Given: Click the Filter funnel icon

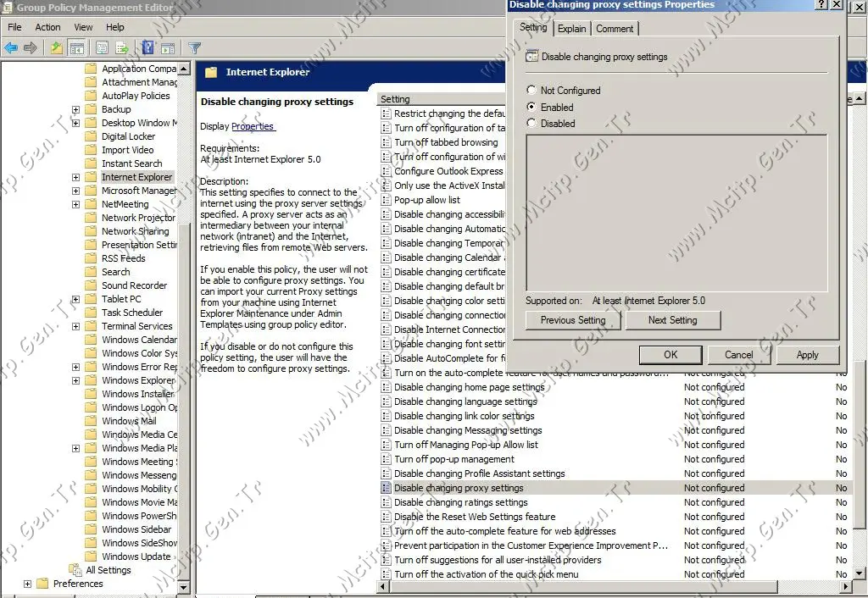Looking at the screenshot, I should point(194,48).
